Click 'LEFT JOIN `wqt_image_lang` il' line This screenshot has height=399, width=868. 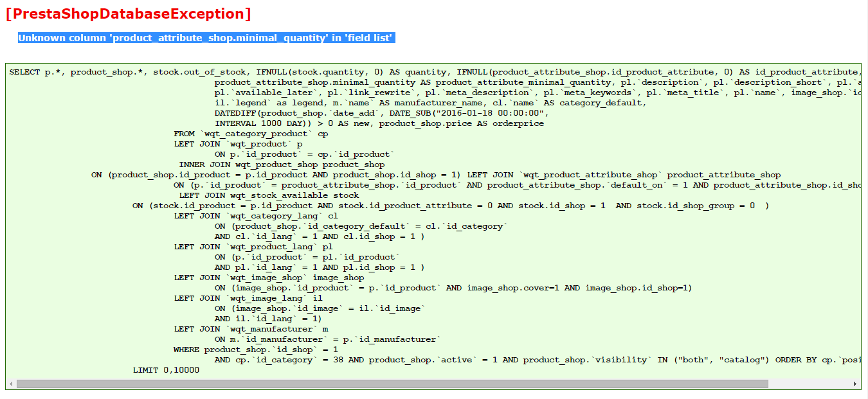tap(248, 298)
